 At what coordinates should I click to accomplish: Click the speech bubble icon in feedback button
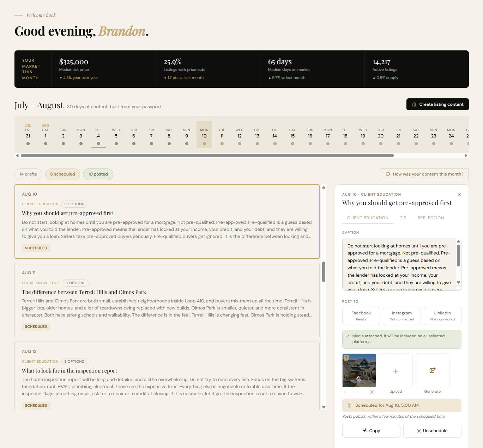click(388, 174)
